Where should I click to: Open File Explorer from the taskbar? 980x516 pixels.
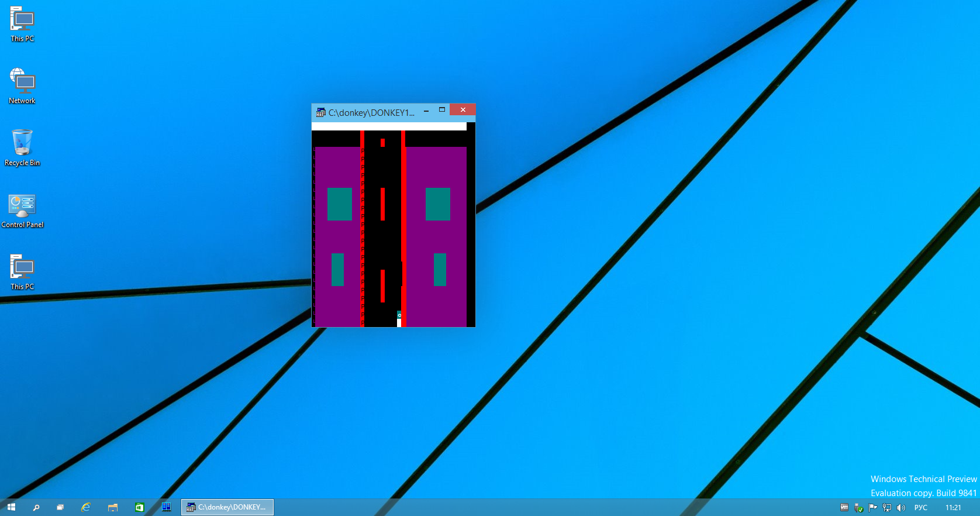pos(113,507)
